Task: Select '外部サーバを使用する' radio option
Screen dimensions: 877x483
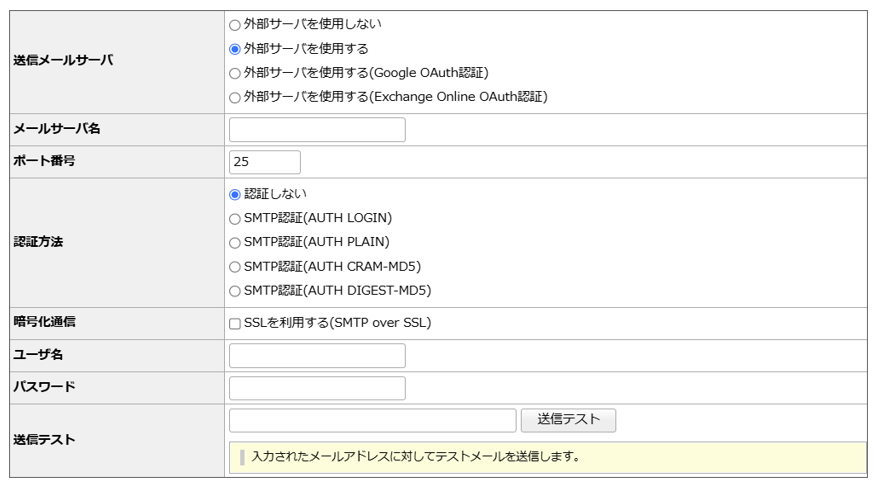Action: 235,48
